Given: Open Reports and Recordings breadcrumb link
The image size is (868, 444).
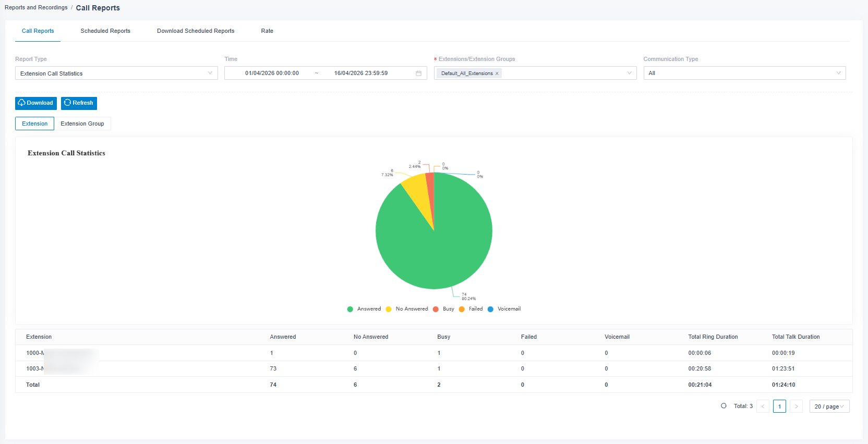Looking at the screenshot, I should click(36, 7).
